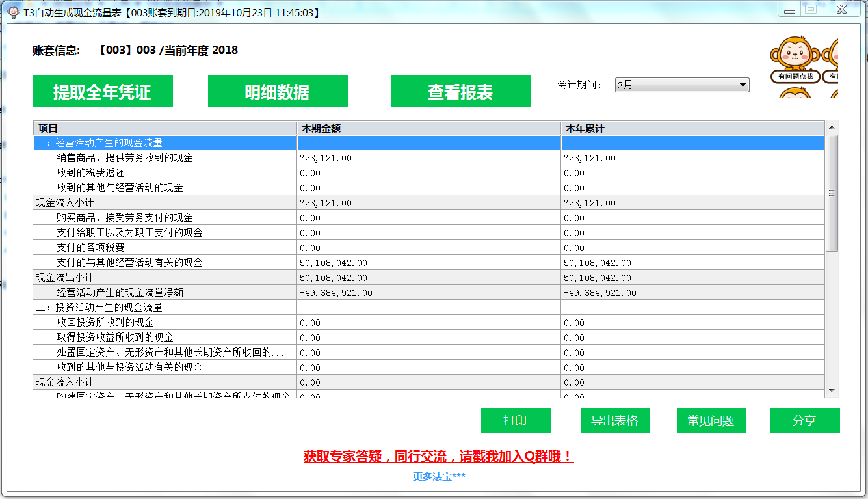Click the 账套信息 label text
The image size is (868, 499).
point(56,50)
